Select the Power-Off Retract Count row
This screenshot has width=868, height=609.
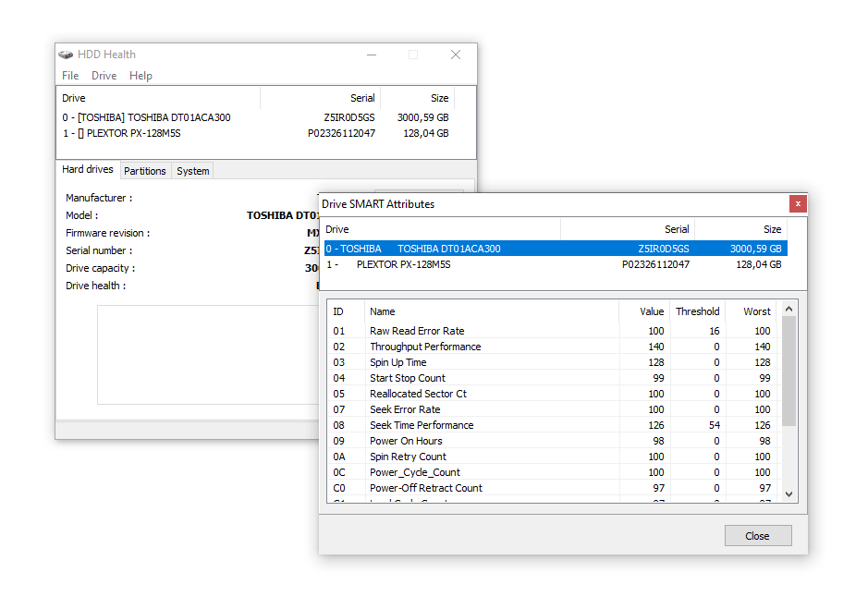554,488
